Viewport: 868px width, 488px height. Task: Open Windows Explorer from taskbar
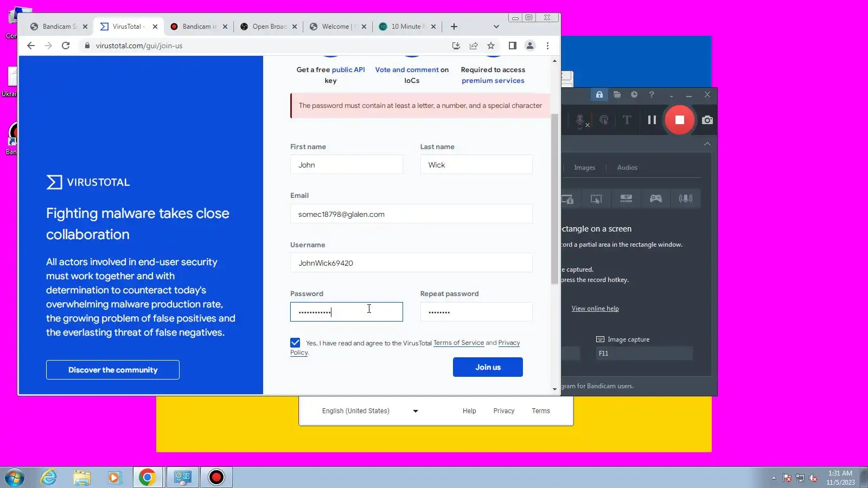click(x=82, y=477)
